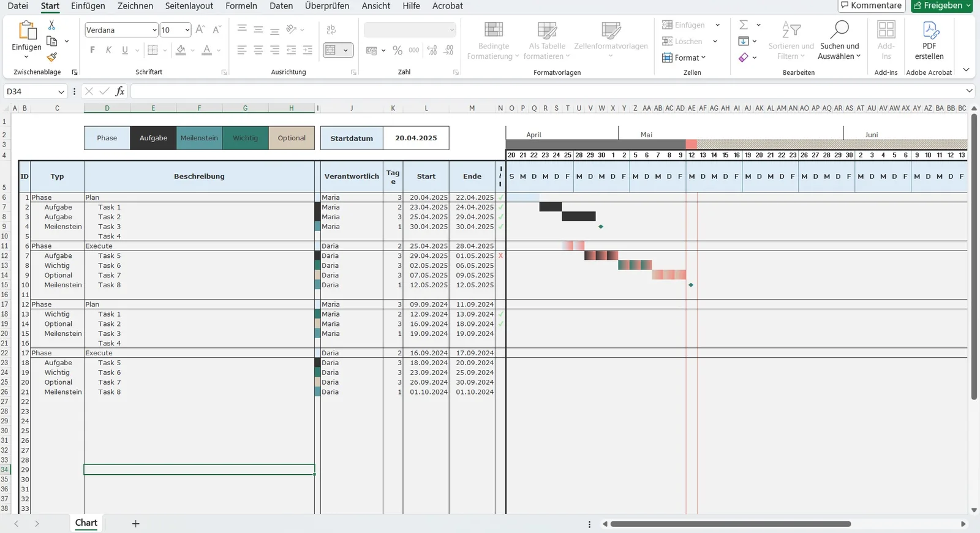The width and height of the screenshot is (980, 533).
Task: Toggle underline formatting (U)
Action: point(125,50)
